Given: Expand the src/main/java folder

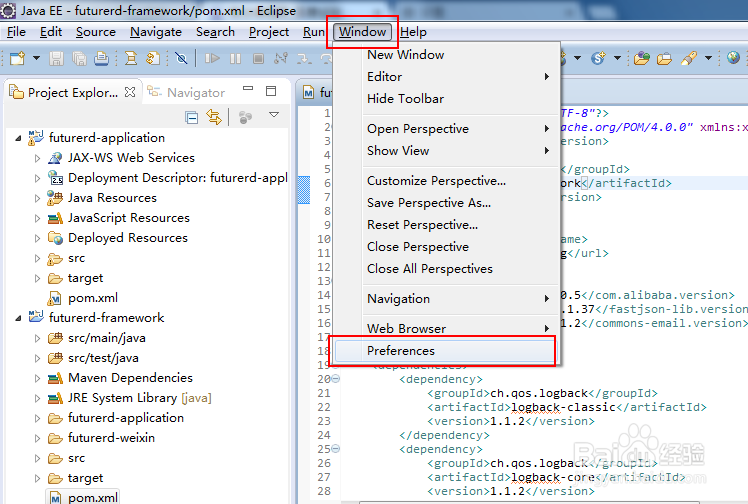Looking at the screenshot, I should (37, 339).
